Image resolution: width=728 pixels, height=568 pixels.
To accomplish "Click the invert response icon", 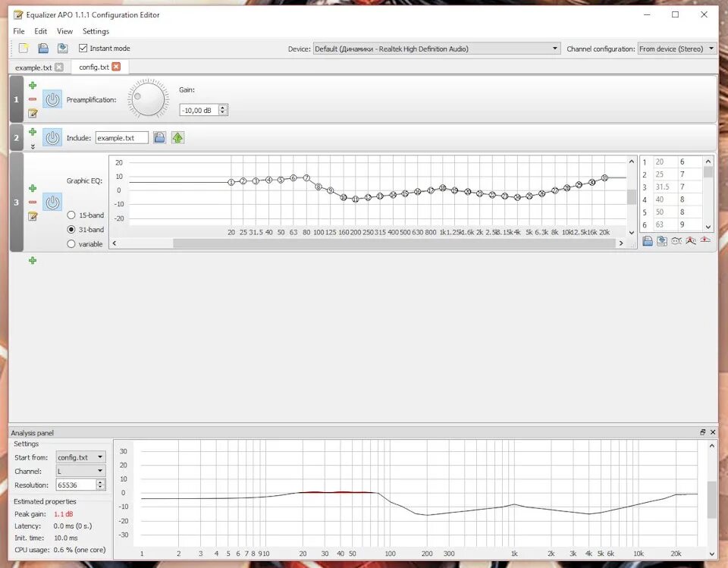I will click(x=676, y=240).
